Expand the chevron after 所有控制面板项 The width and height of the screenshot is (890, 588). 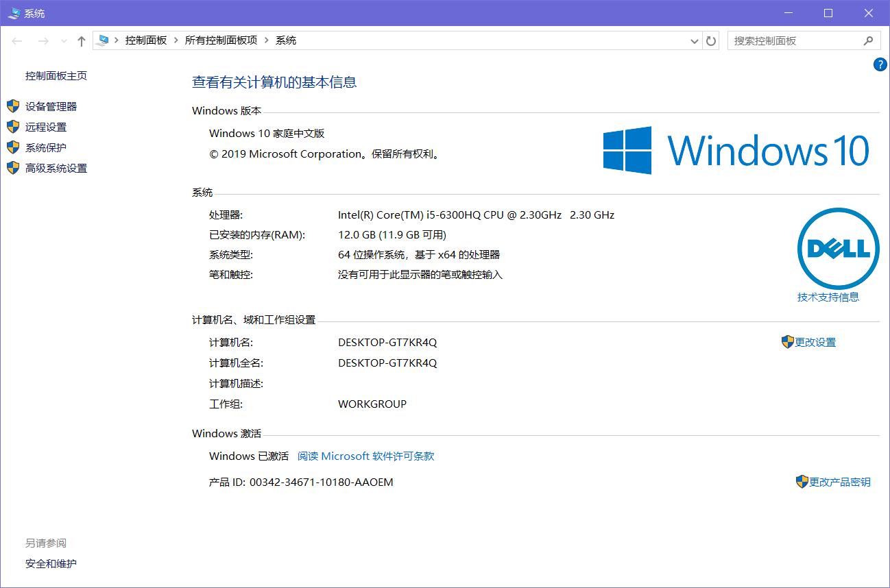click(267, 40)
